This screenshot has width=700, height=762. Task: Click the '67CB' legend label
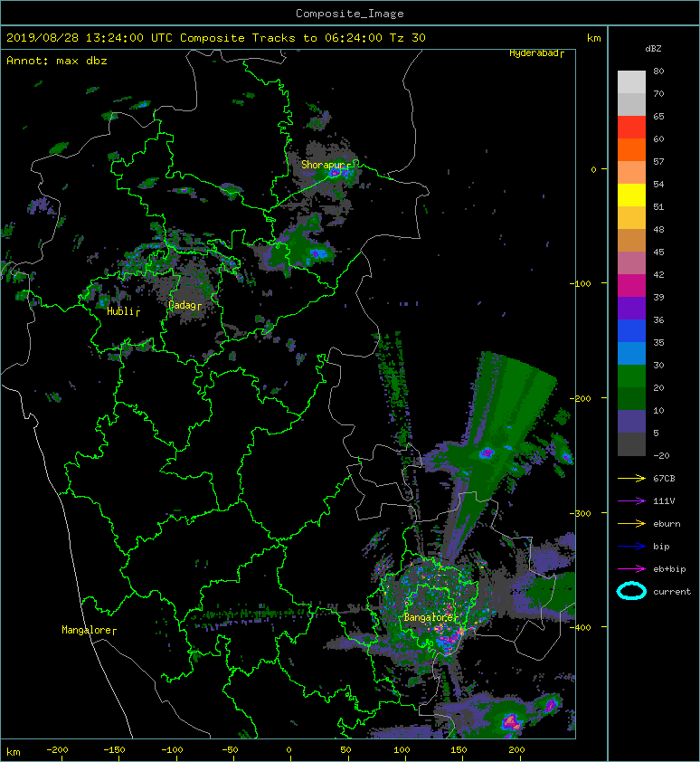664,478
